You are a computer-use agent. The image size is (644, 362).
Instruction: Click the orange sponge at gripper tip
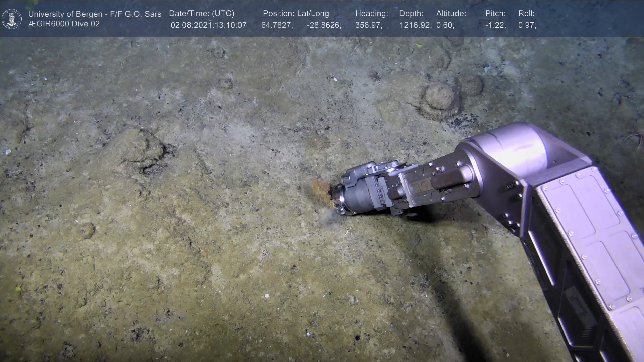pos(322,190)
